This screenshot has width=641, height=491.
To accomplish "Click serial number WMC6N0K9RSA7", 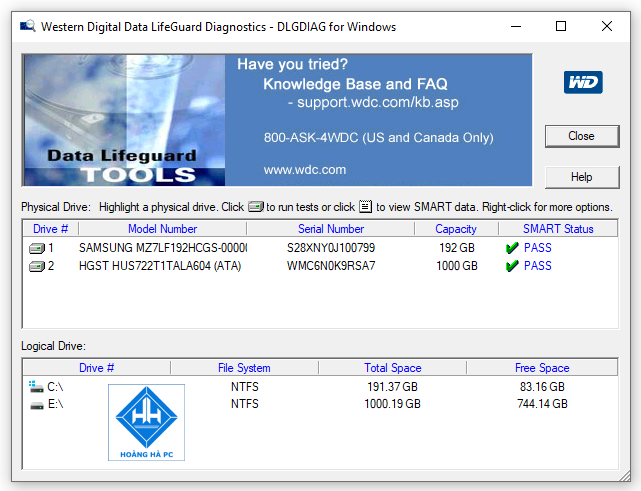I will pyautogui.click(x=331, y=266).
